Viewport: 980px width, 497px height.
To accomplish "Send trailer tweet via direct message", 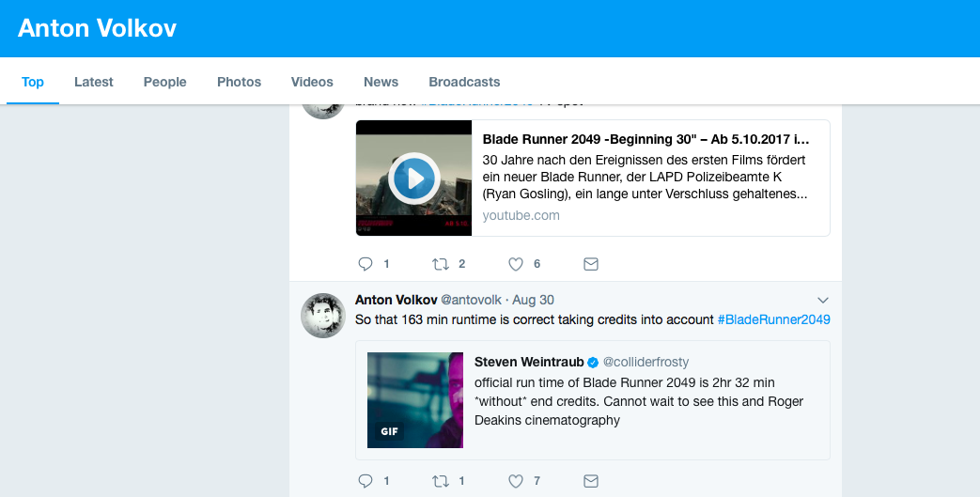I will pyautogui.click(x=591, y=264).
